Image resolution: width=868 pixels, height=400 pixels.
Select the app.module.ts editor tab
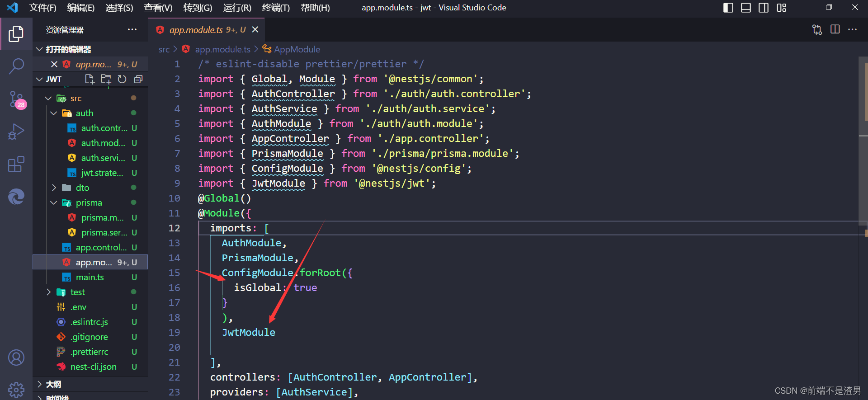tap(207, 30)
